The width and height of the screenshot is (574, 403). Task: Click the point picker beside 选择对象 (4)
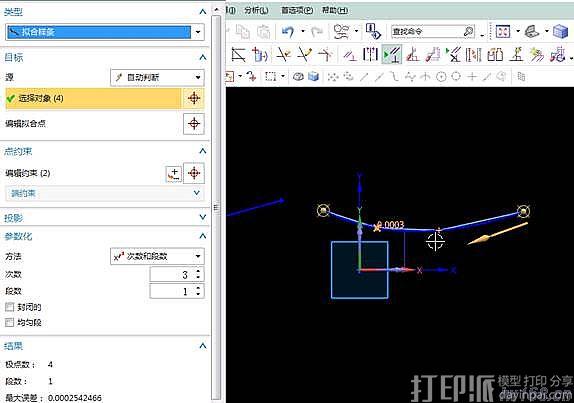194,98
